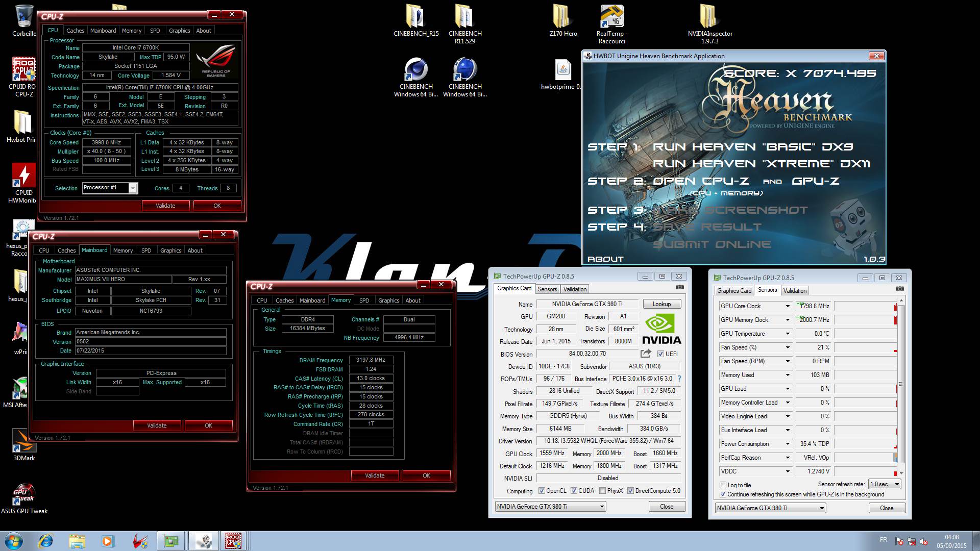Take a screenshot in the GPU-Z Graphics Card window
Image resolution: width=980 pixels, height=551 pixels.
point(680,288)
